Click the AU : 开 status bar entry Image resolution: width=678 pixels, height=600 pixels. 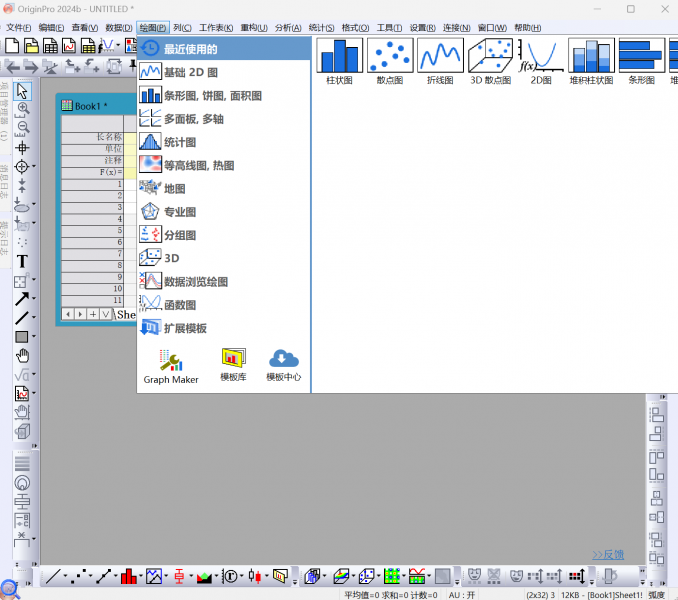462,595
